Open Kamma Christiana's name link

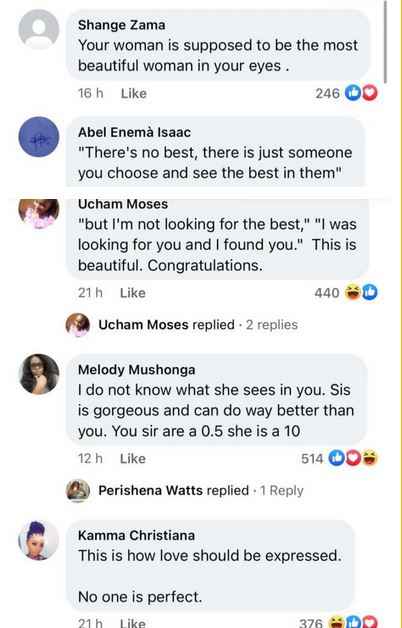pyautogui.click(x=136, y=535)
